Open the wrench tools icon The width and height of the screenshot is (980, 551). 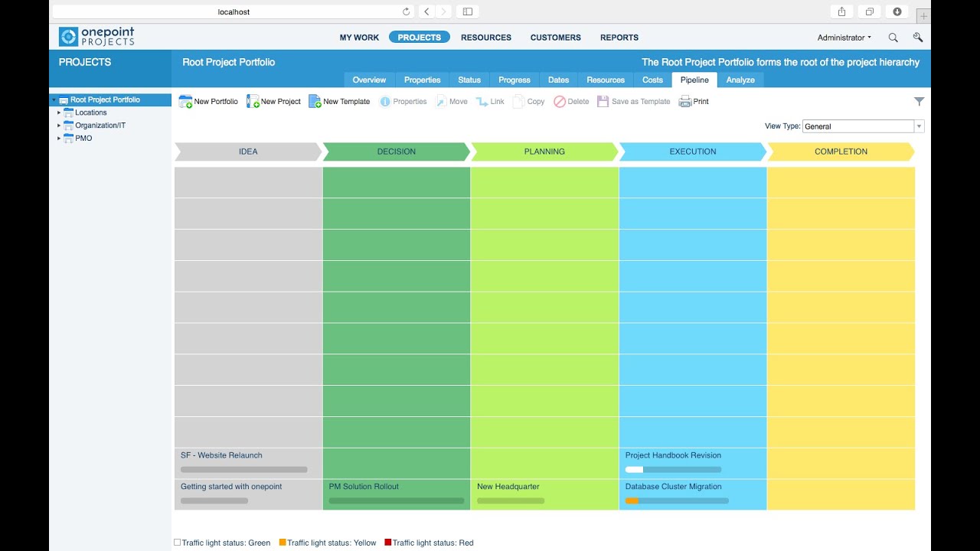tap(918, 37)
